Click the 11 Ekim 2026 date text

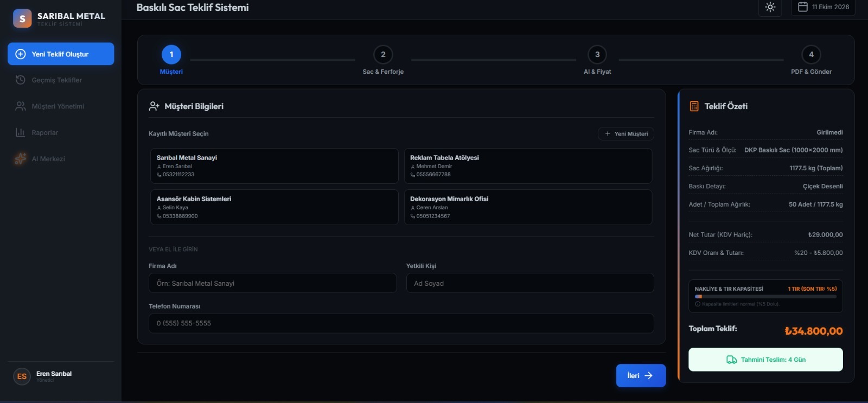[831, 7]
